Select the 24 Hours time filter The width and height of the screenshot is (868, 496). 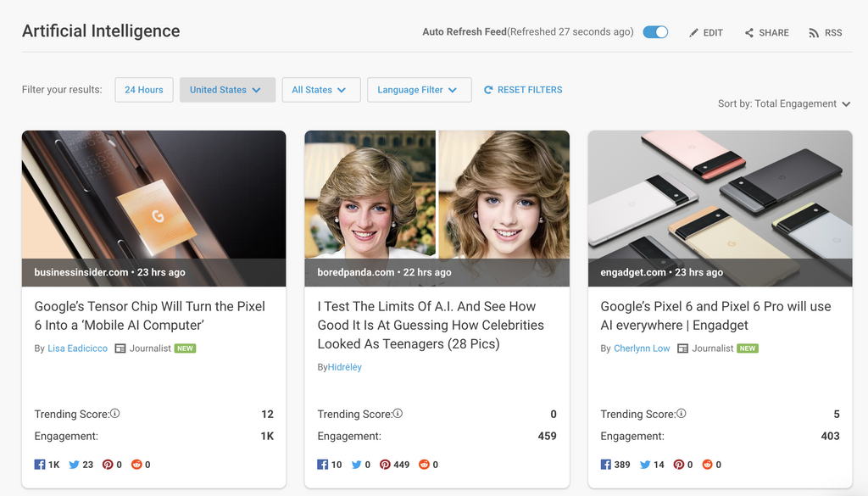[x=144, y=90]
